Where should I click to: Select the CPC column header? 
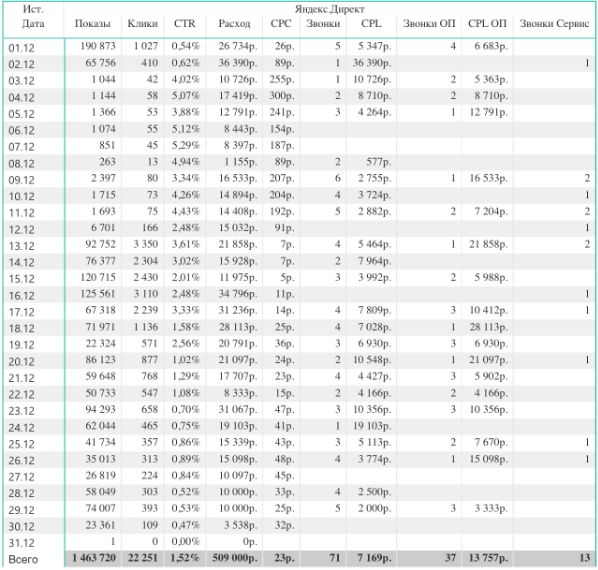tap(281, 24)
